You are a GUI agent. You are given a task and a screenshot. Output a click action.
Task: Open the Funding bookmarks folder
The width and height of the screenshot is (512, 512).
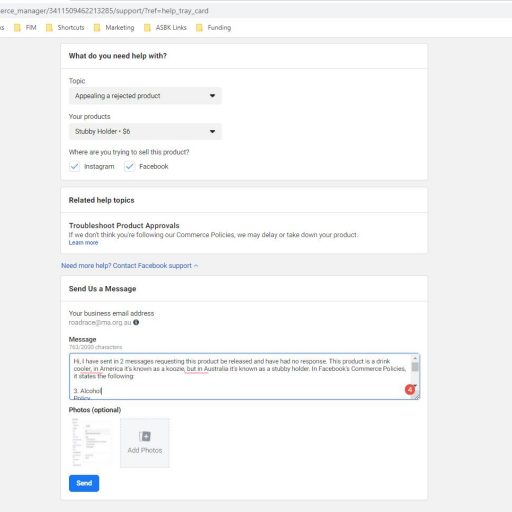(x=214, y=28)
